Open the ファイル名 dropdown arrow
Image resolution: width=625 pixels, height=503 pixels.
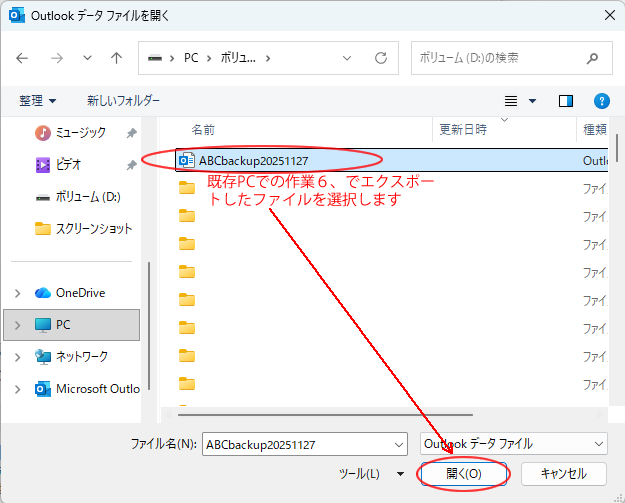click(399, 444)
